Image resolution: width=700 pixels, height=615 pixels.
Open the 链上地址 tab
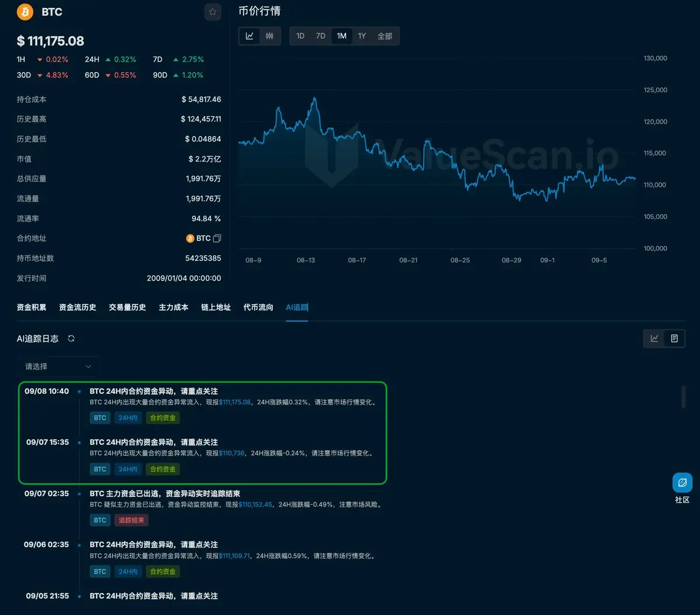tap(216, 307)
